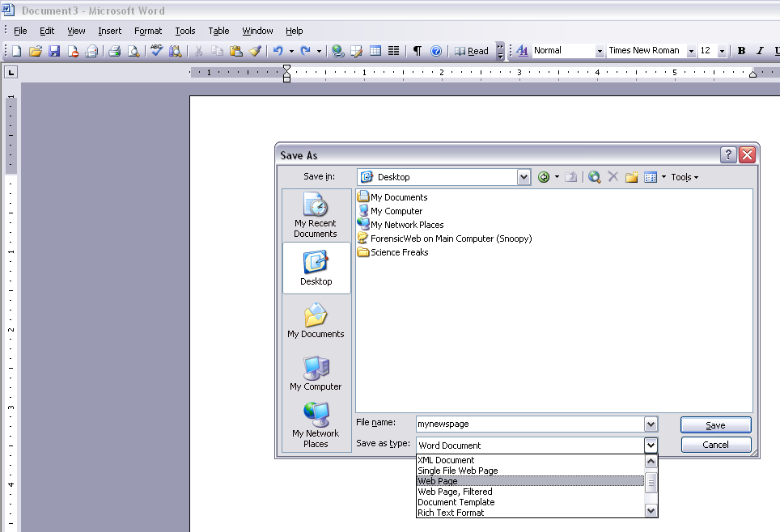This screenshot has width=780, height=532.
Task: Click the file type list scrollbar thumb
Action: 651,483
